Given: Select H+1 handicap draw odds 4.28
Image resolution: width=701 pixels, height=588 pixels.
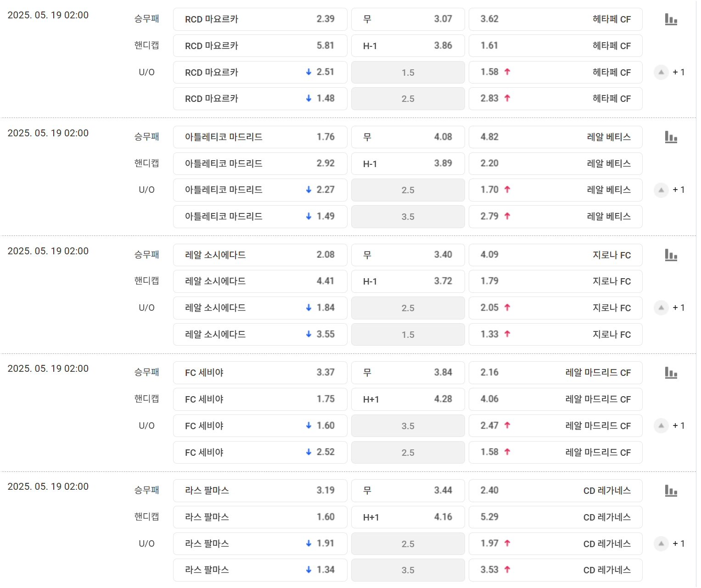Looking at the screenshot, I should pos(408,399).
